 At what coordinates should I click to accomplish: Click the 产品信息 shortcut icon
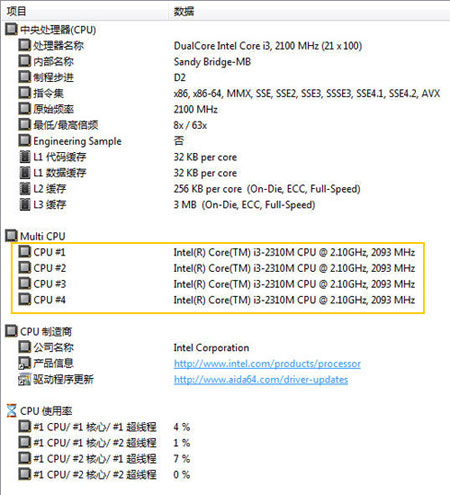(24, 363)
